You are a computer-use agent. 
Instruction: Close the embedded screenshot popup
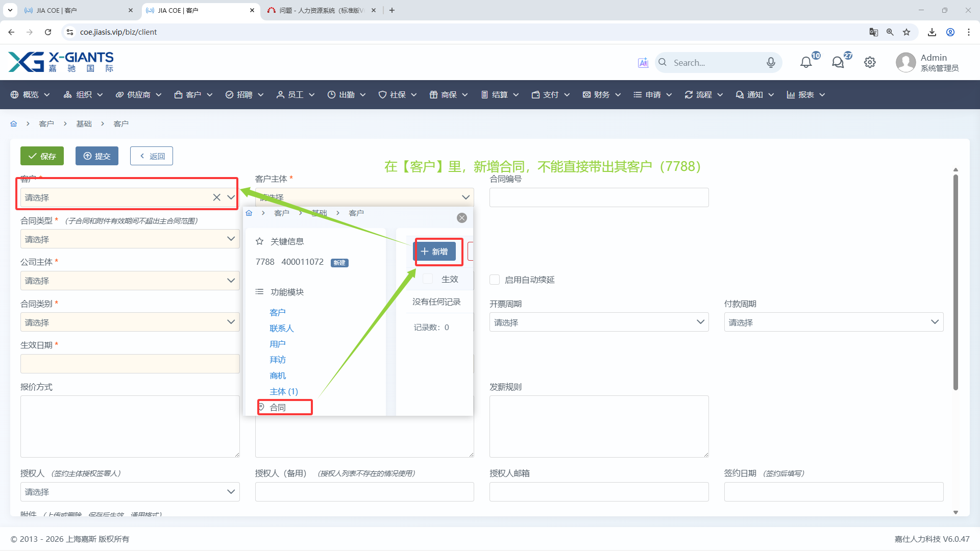coord(462,218)
